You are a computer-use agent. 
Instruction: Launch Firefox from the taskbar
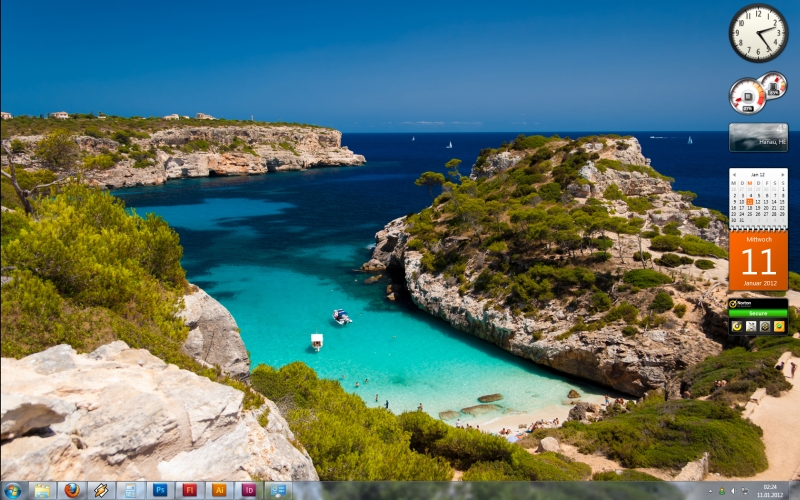point(71,490)
